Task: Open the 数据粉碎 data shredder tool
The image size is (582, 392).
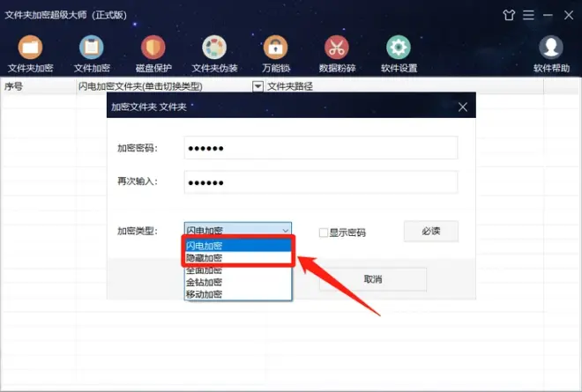Action: [x=336, y=54]
